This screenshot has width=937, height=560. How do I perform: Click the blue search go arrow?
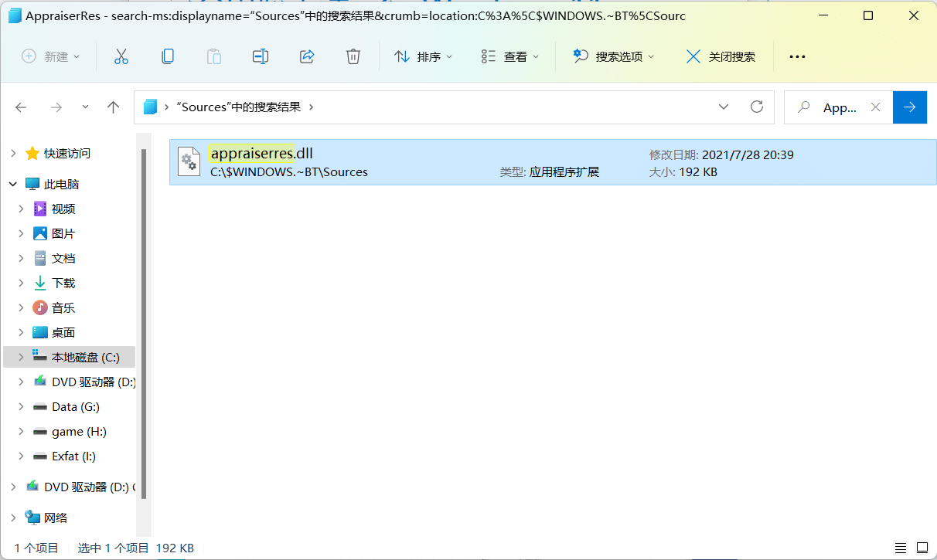pyautogui.click(x=910, y=107)
